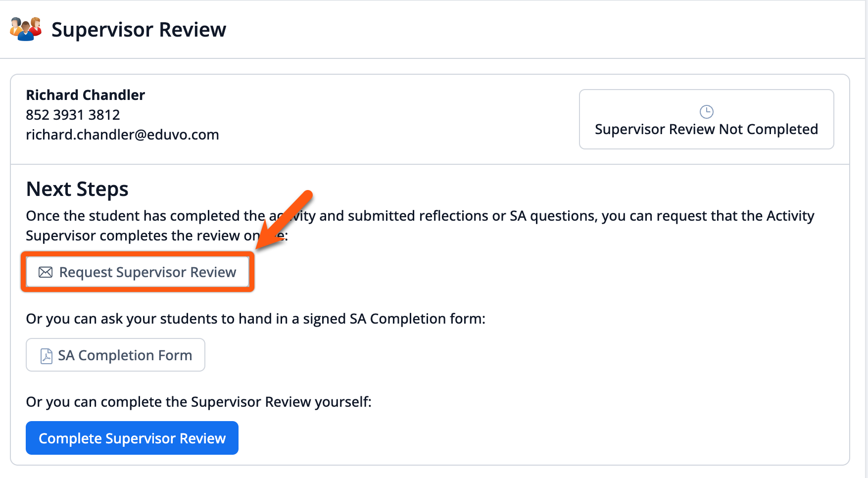Open the SA Completion Form
868x478 pixels.
(115, 355)
